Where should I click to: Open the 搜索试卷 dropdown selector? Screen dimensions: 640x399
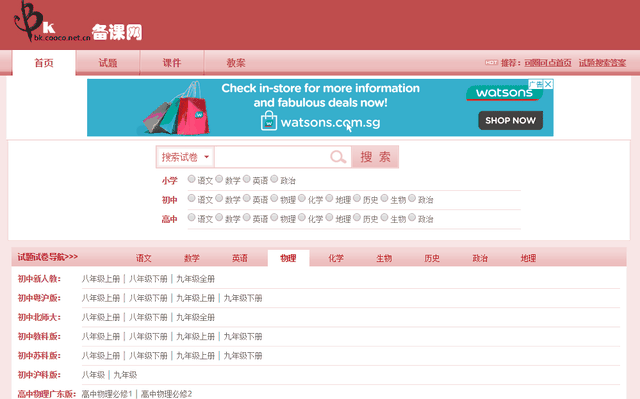point(185,157)
